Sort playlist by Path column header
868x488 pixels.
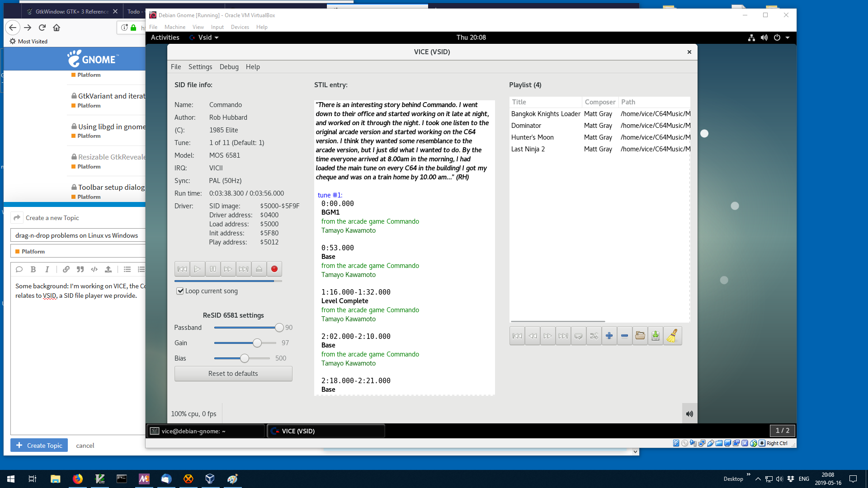[x=655, y=102]
